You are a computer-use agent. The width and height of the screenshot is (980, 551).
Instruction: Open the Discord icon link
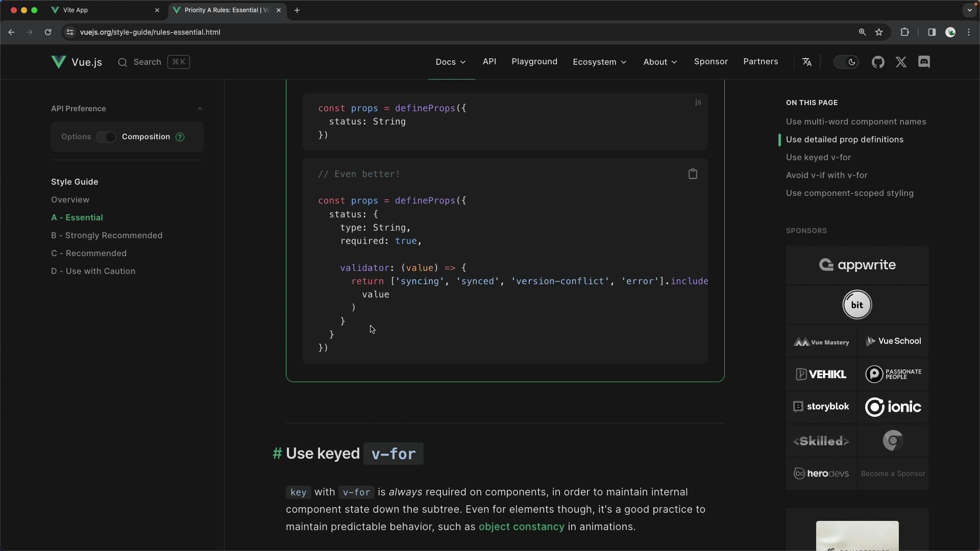point(924,62)
